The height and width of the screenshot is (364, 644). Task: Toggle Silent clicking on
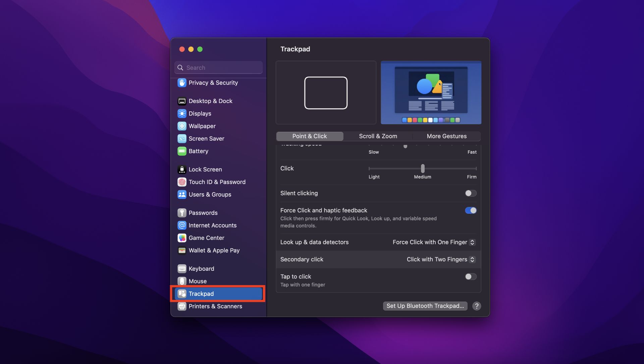coord(470,193)
